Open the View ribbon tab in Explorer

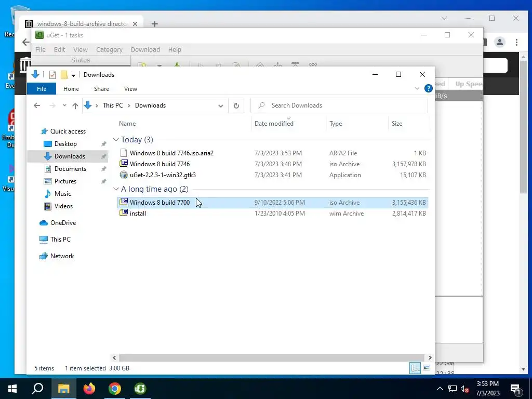130,89
